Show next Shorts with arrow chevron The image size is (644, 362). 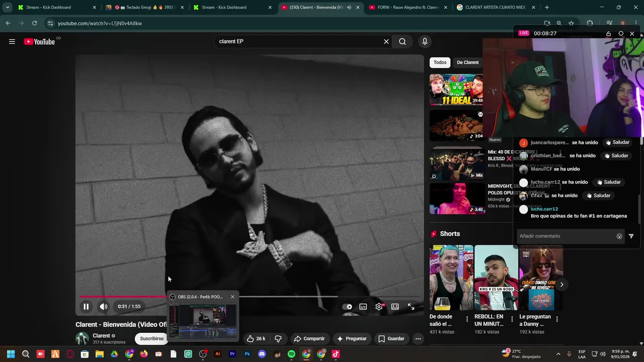pos(561,285)
